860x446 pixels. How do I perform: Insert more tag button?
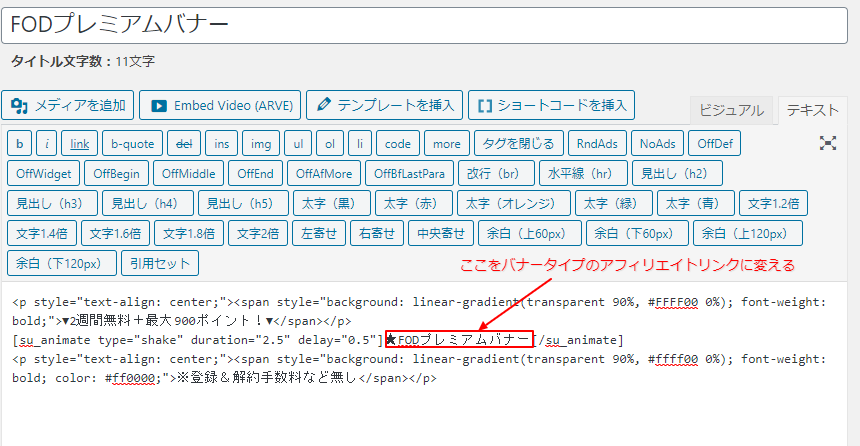click(x=447, y=144)
